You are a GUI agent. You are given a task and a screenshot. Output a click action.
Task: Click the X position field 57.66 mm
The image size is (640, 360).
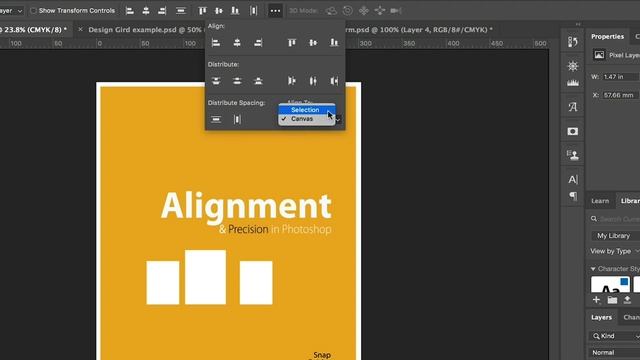click(x=621, y=95)
